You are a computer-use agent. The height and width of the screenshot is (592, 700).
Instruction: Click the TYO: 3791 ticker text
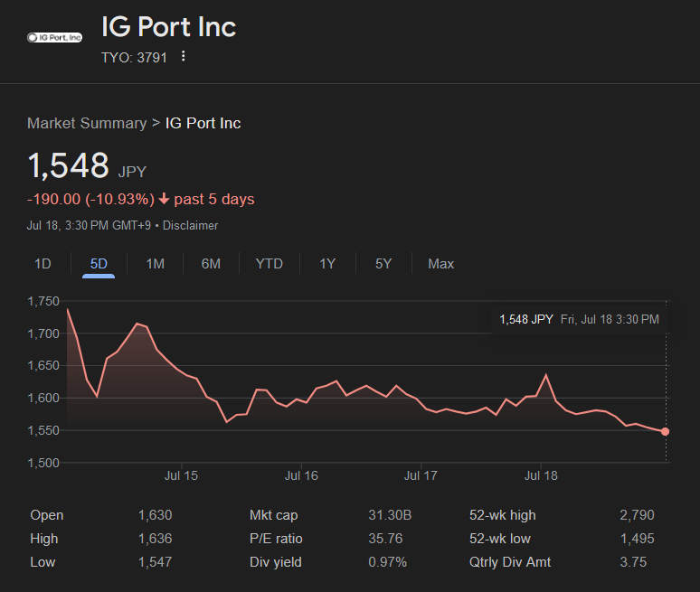pos(134,58)
